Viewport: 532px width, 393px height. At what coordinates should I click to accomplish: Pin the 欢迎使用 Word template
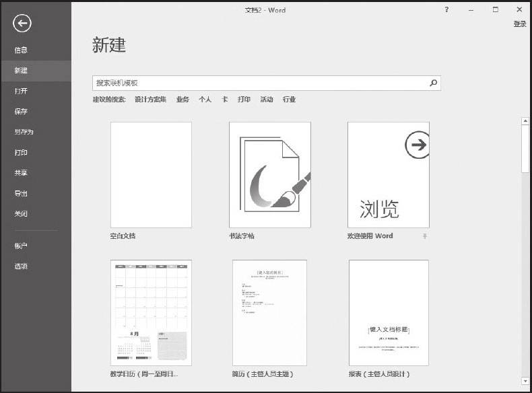click(425, 236)
